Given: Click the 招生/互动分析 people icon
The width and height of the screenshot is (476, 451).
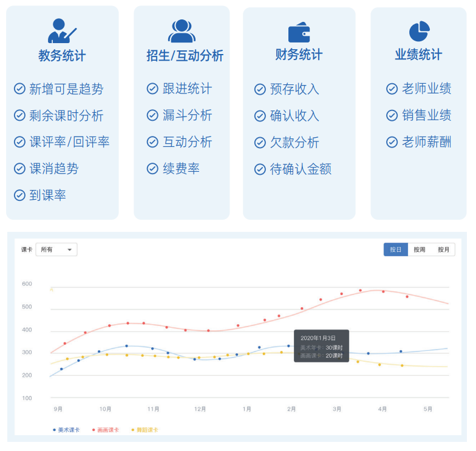Looking at the screenshot, I should coord(182,31).
